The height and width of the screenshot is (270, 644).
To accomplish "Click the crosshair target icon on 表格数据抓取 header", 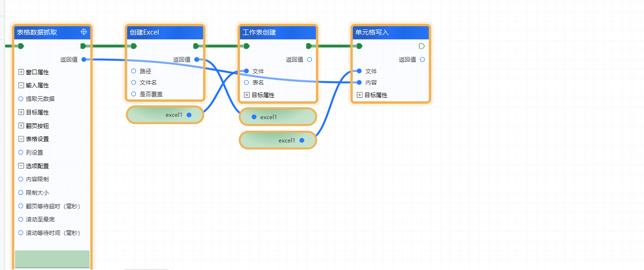I will (x=84, y=32).
